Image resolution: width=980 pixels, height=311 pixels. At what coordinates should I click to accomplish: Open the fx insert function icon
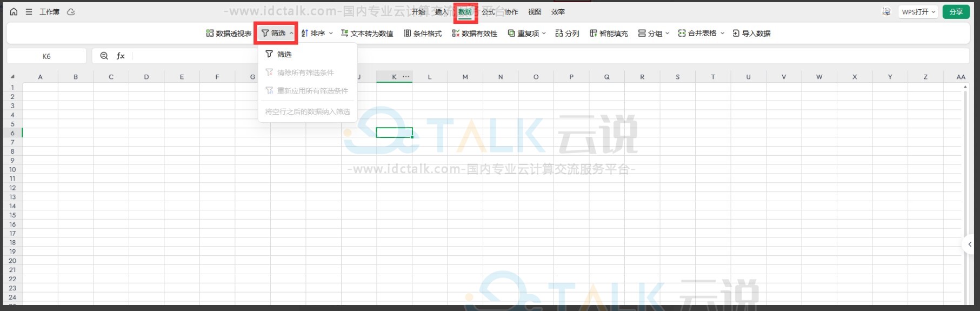click(x=121, y=56)
